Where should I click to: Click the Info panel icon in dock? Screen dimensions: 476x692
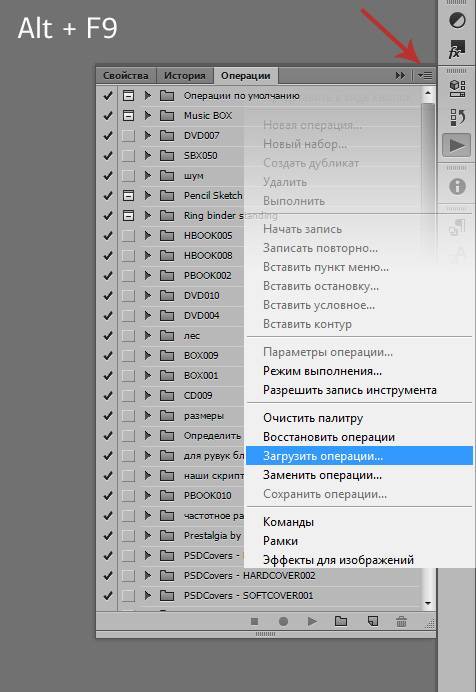457,187
